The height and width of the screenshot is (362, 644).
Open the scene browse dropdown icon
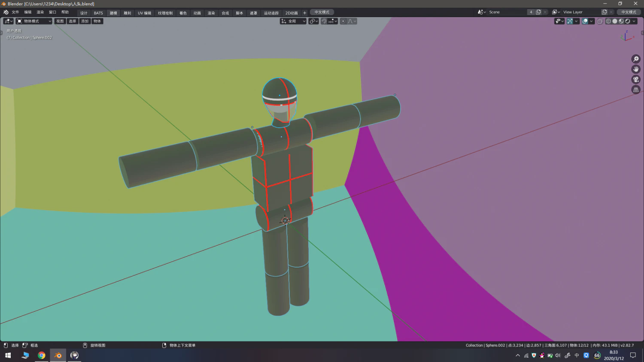pyautogui.click(x=482, y=12)
